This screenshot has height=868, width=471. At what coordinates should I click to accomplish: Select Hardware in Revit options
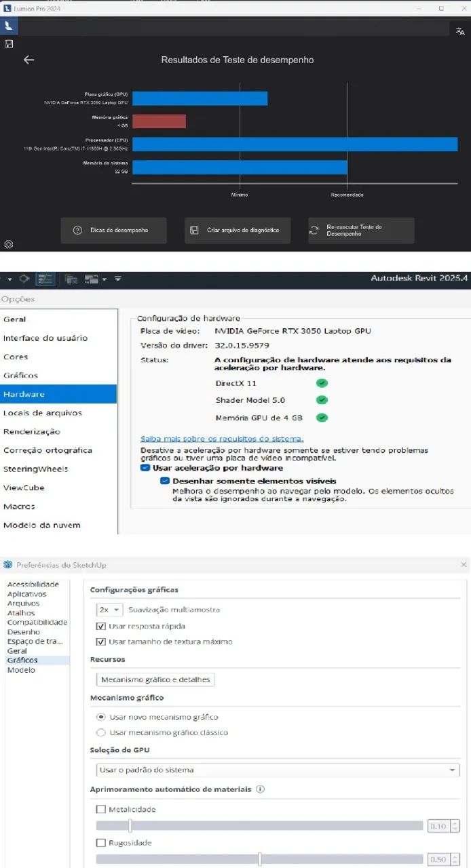click(58, 394)
